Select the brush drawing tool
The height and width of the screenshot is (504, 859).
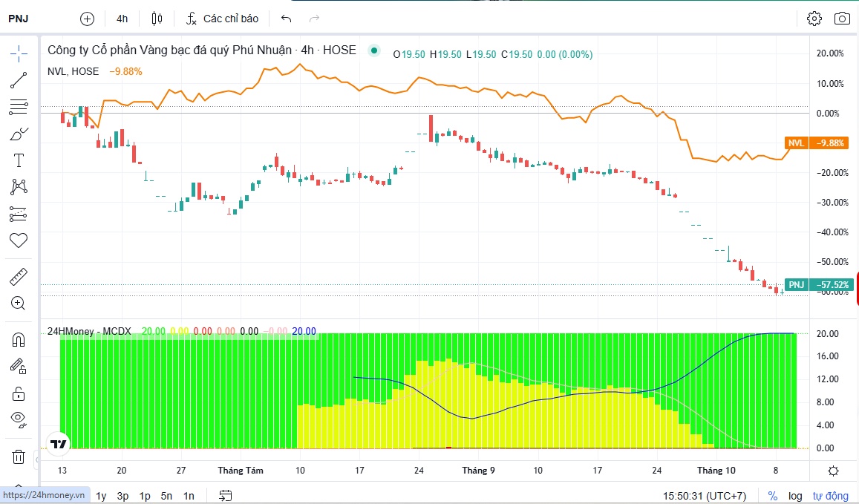[19, 134]
